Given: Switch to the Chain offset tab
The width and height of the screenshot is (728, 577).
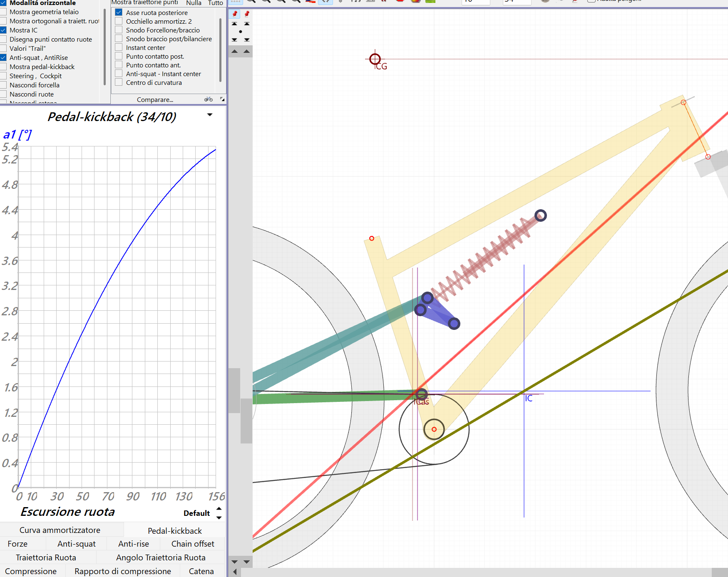Looking at the screenshot, I should pos(193,544).
